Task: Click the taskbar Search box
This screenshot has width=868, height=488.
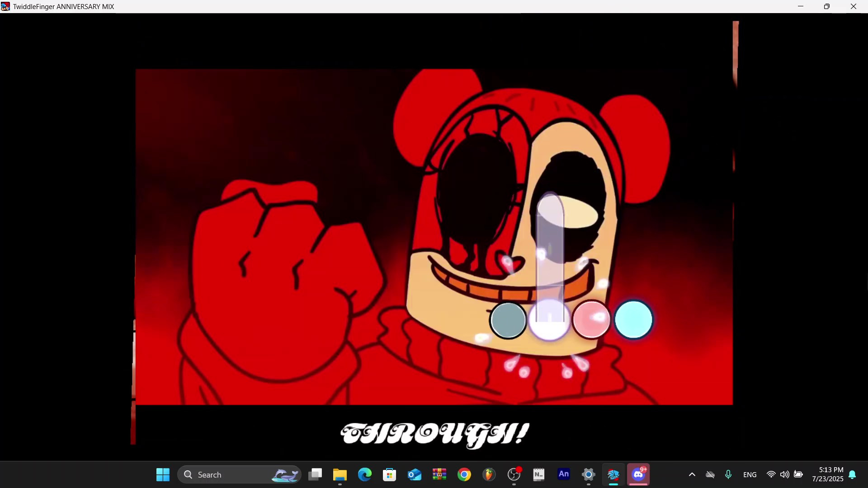Action: coord(239,474)
